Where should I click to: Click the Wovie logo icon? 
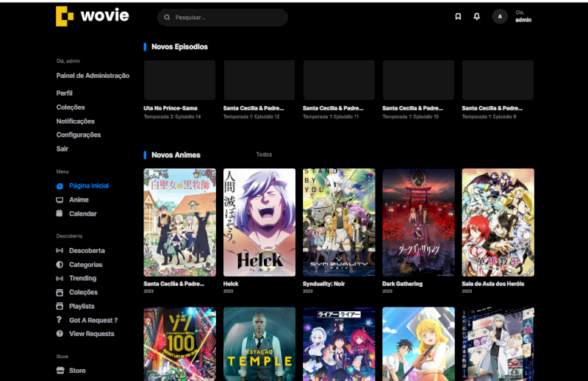[x=65, y=16]
